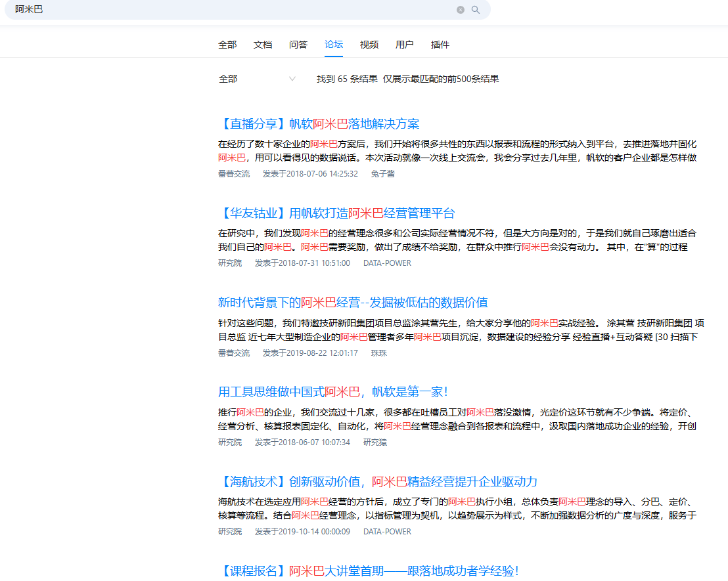728x581 pixels.
Task: Click author DATA-POWER under the 海航技术 post
Action: [387, 531]
